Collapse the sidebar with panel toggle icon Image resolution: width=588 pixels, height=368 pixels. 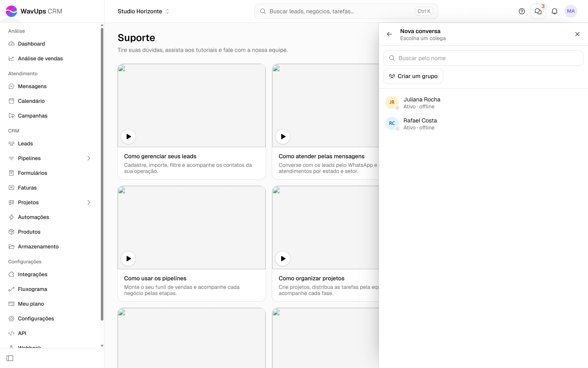pos(10,358)
